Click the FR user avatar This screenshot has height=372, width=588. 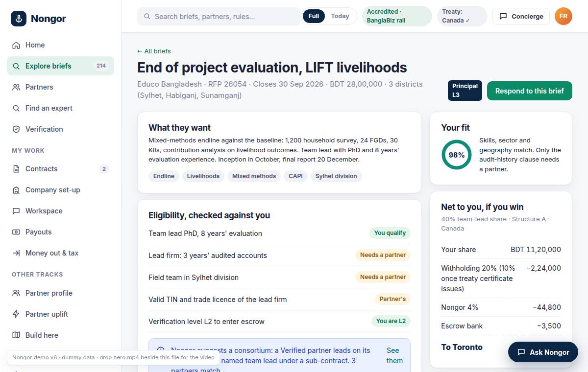[563, 16]
